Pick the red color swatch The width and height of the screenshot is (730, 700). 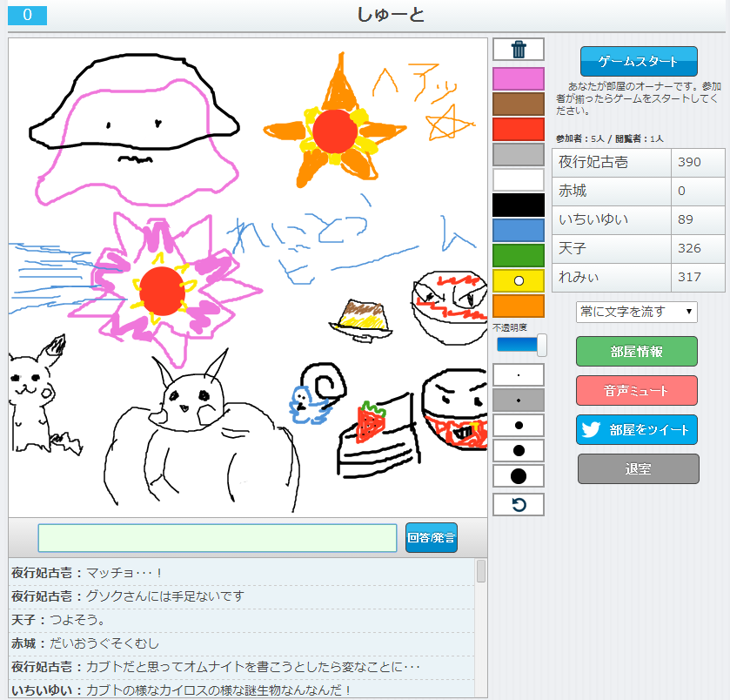click(x=519, y=129)
